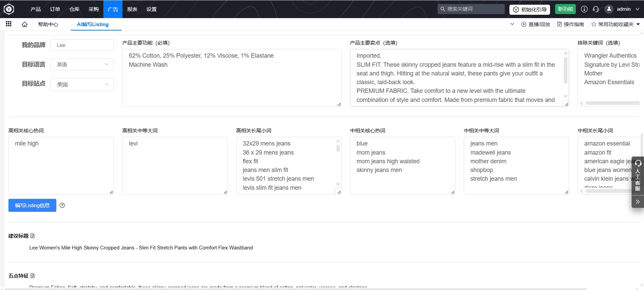Copy the 五点特征 text via its icon
This screenshot has height=290, width=644.
(x=33, y=276)
